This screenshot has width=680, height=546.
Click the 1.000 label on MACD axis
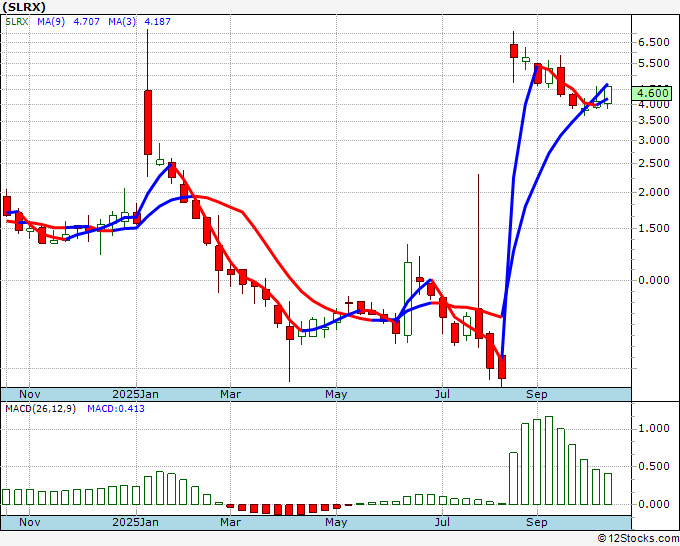point(653,428)
